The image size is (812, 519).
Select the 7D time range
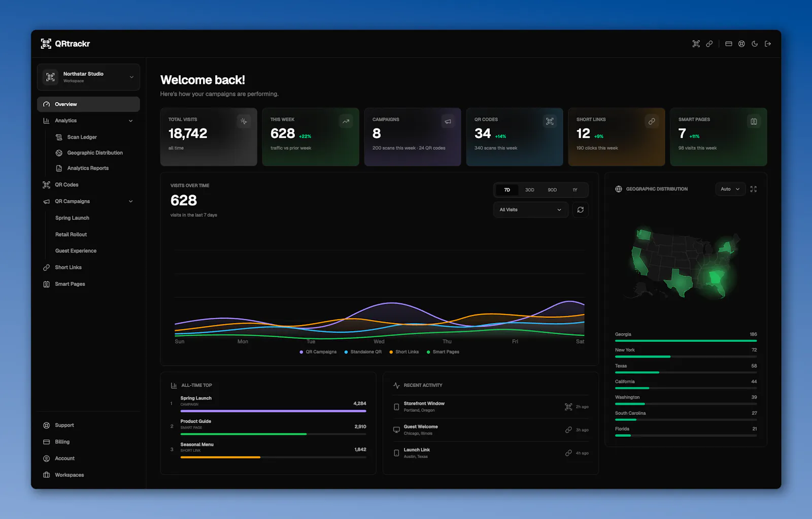(x=507, y=190)
